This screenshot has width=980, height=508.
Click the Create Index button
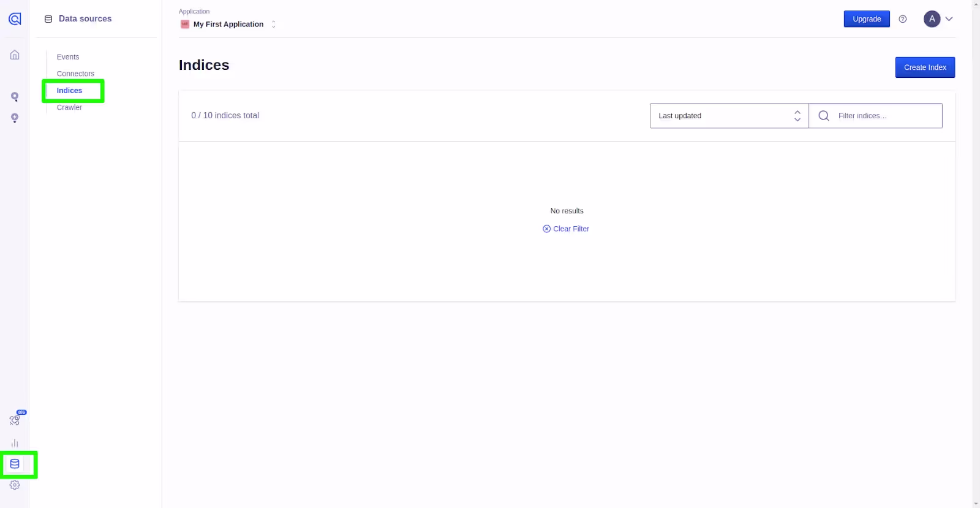925,67
